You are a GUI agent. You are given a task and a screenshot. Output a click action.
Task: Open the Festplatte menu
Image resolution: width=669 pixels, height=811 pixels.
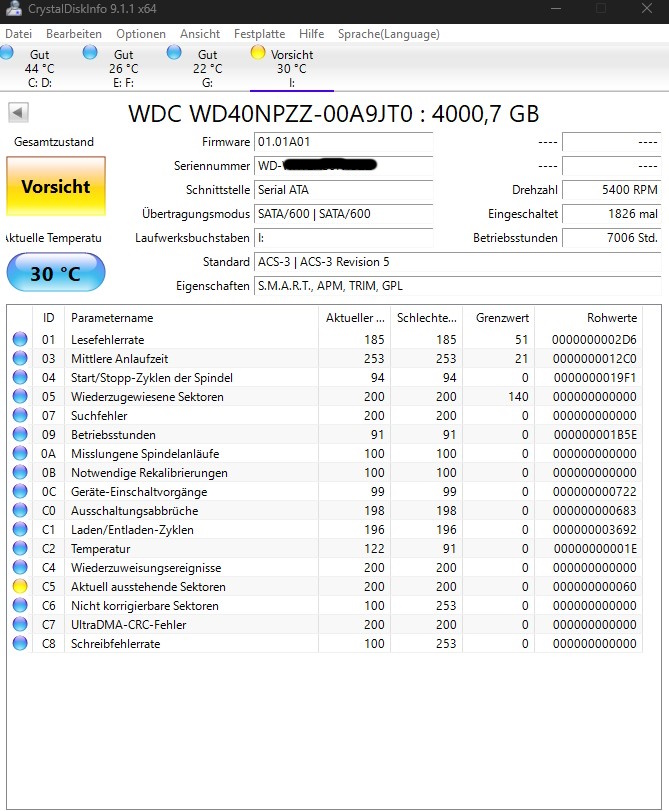pos(259,34)
